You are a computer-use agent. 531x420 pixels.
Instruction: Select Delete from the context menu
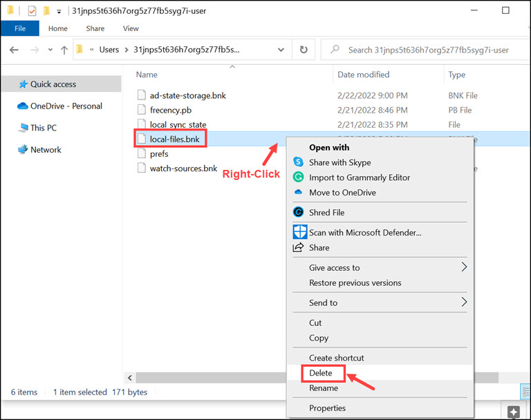pyautogui.click(x=321, y=373)
